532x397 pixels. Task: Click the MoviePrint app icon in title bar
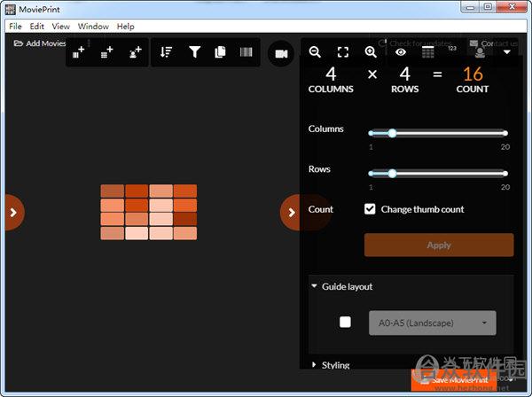[10, 9]
